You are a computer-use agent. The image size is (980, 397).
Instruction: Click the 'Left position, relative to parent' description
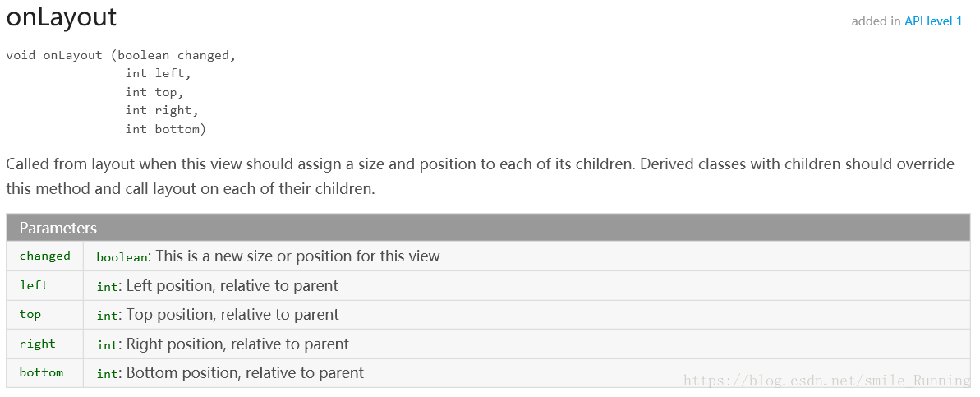coord(232,285)
